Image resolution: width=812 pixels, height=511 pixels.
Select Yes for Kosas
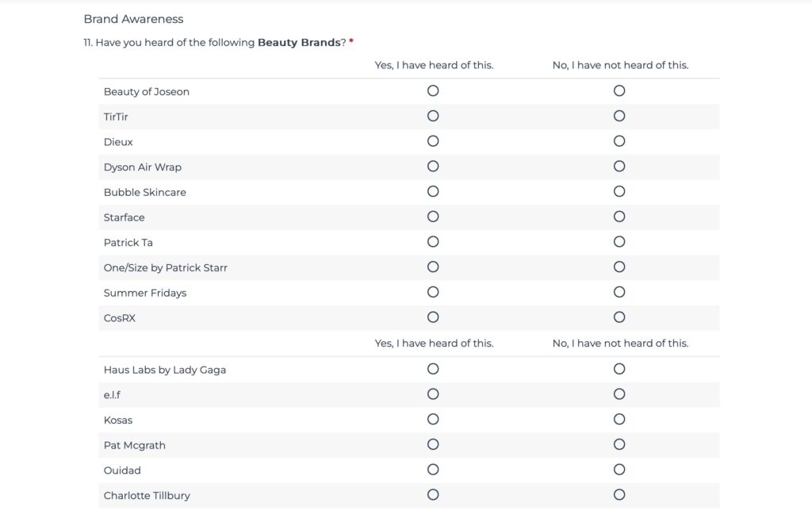pyautogui.click(x=433, y=419)
